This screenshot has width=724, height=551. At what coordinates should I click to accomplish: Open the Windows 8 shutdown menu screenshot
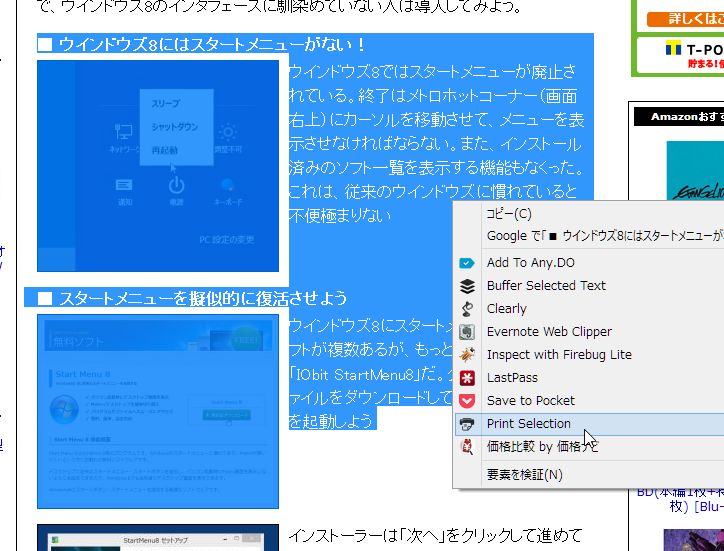pos(158,166)
